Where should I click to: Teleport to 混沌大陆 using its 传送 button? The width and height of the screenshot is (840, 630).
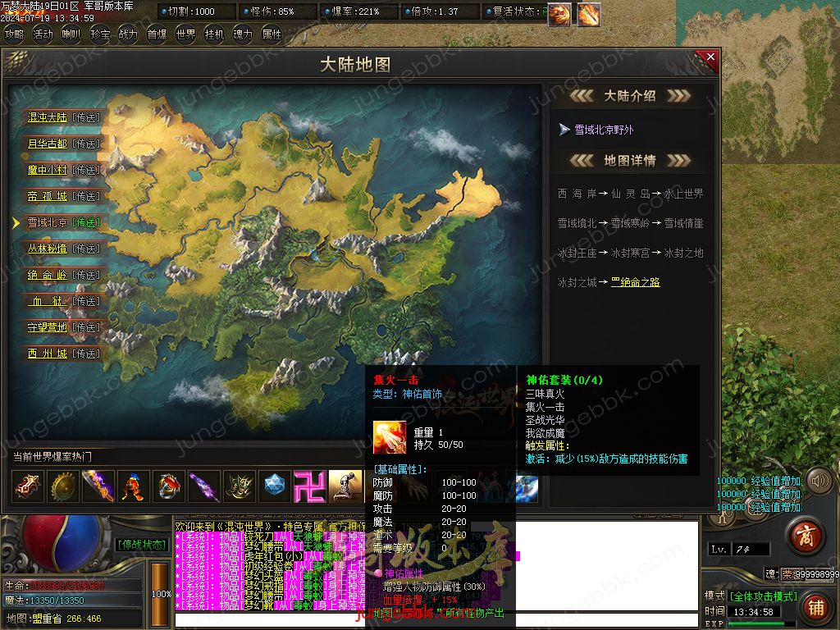pyautogui.click(x=85, y=117)
